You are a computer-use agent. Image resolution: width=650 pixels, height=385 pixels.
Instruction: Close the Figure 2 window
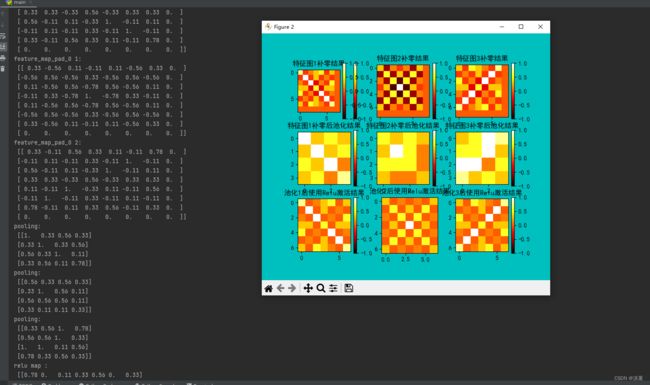(x=540, y=27)
